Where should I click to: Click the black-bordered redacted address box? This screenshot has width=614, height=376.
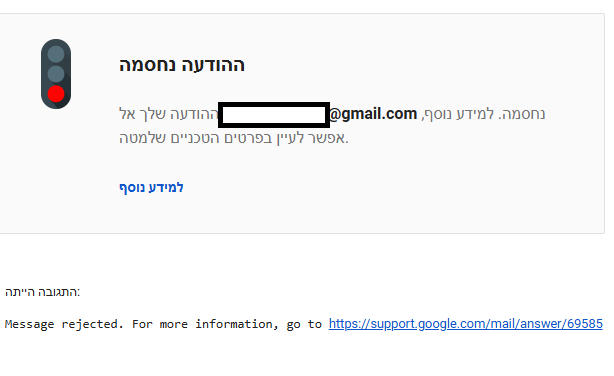coord(274,115)
